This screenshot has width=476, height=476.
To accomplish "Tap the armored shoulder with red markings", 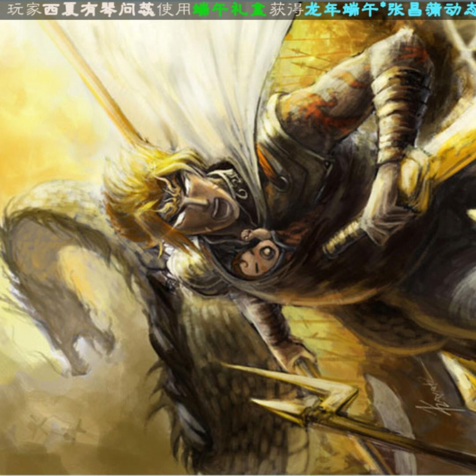I will tap(309, 110).
